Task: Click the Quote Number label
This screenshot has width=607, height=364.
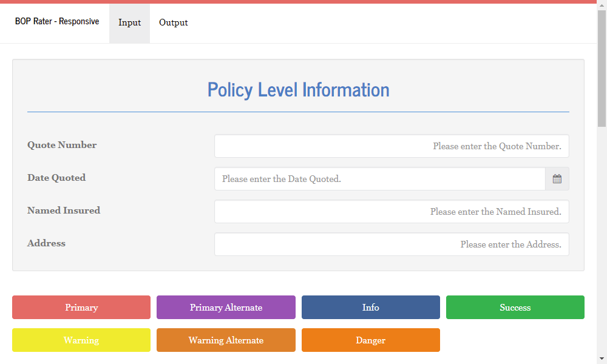Action: pyautogui.click(x=62, y=145)
